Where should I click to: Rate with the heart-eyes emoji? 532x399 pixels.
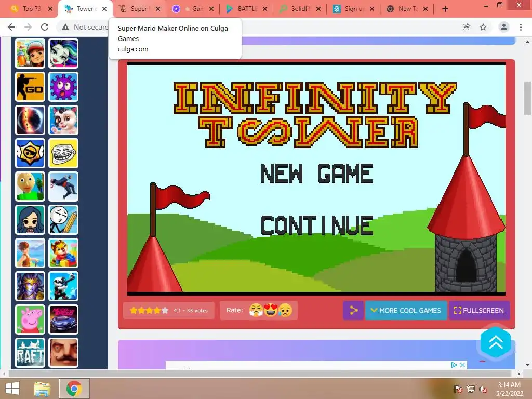point(270,310)
